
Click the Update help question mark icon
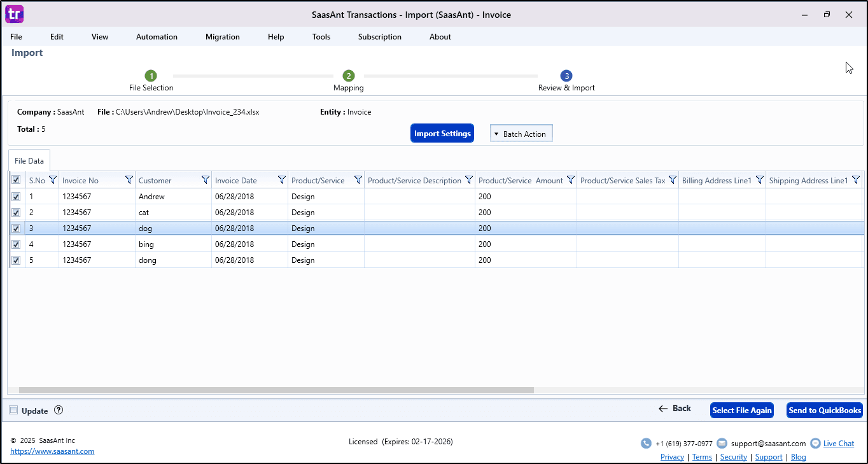[59, 411]
